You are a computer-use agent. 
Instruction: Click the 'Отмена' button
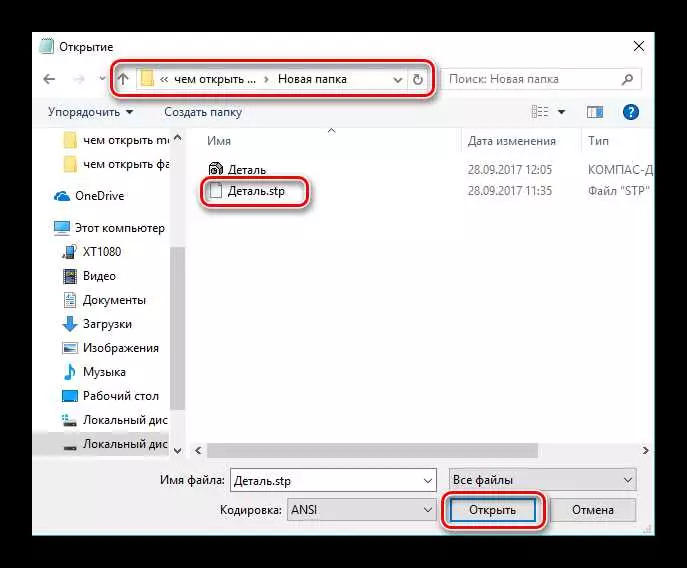(593, 510)
